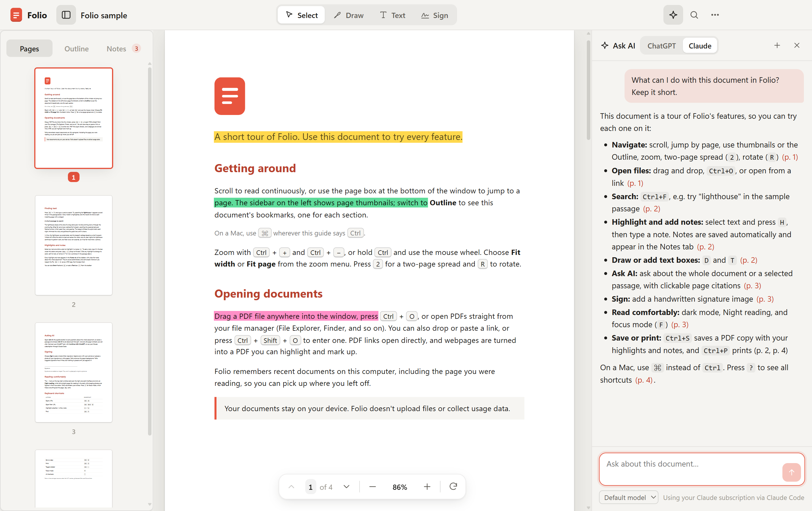Click the Getting around heading
This screenshot has width=812, height=511.
(255, 168)
